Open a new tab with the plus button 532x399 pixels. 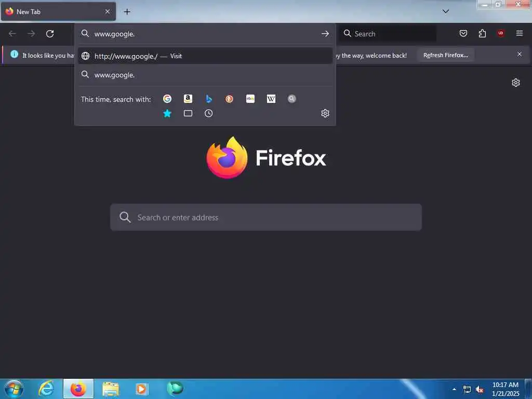(x=127, y=11)
